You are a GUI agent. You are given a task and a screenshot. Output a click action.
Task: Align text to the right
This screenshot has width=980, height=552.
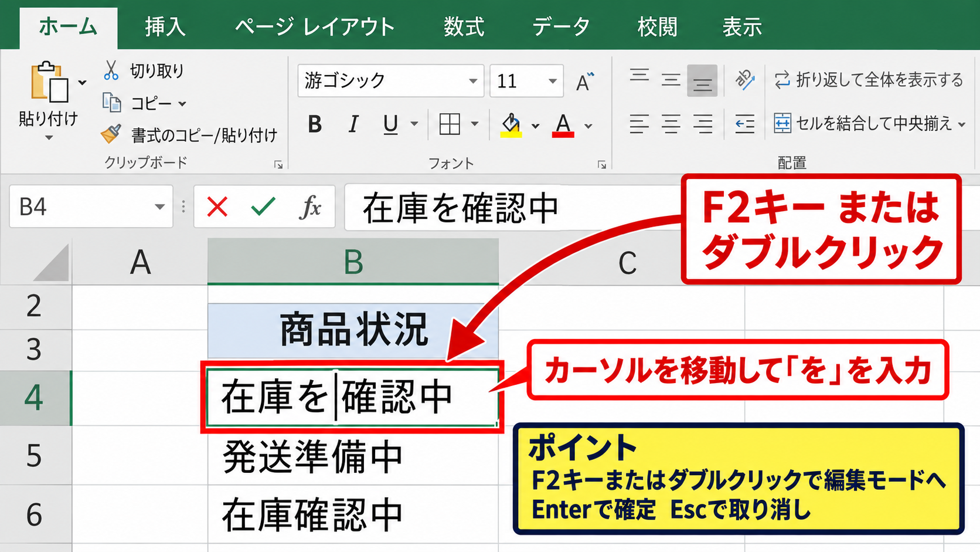coord(702,124)
